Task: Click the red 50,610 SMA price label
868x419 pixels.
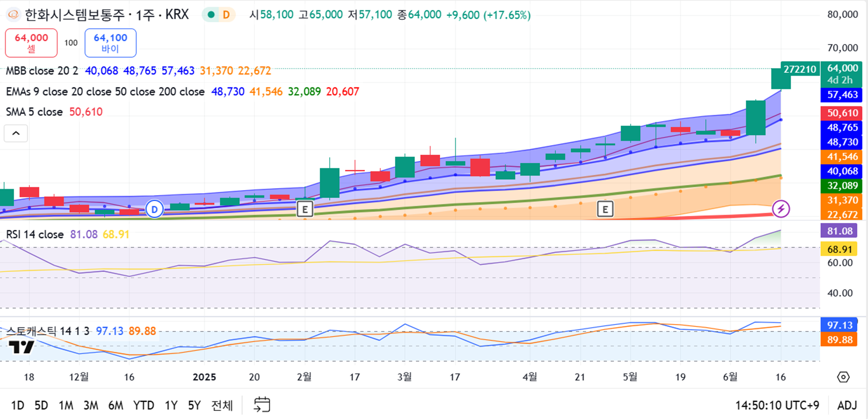Action: [842, 113]
